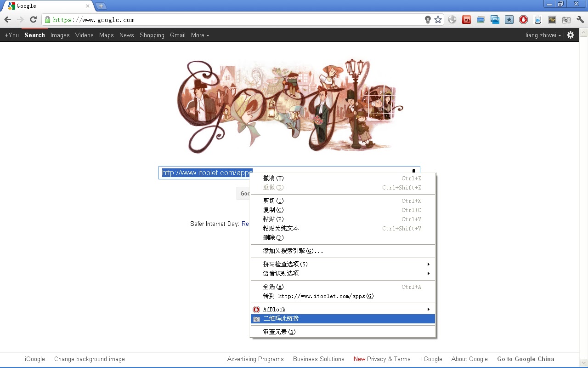Screen dimensions: 588x368
Task: Open liang zhiwei account dropdown
Action: click(543, 35)
